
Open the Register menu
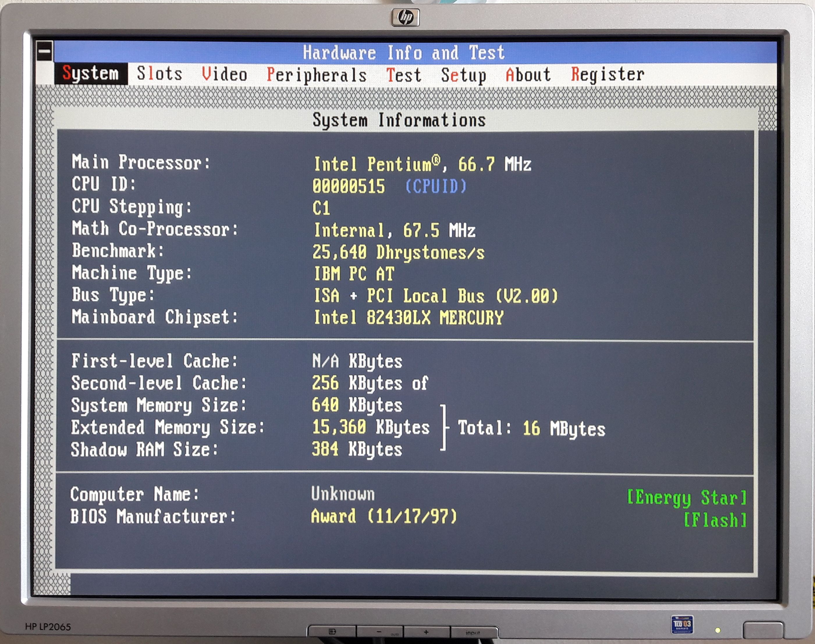tap(607, 74)
